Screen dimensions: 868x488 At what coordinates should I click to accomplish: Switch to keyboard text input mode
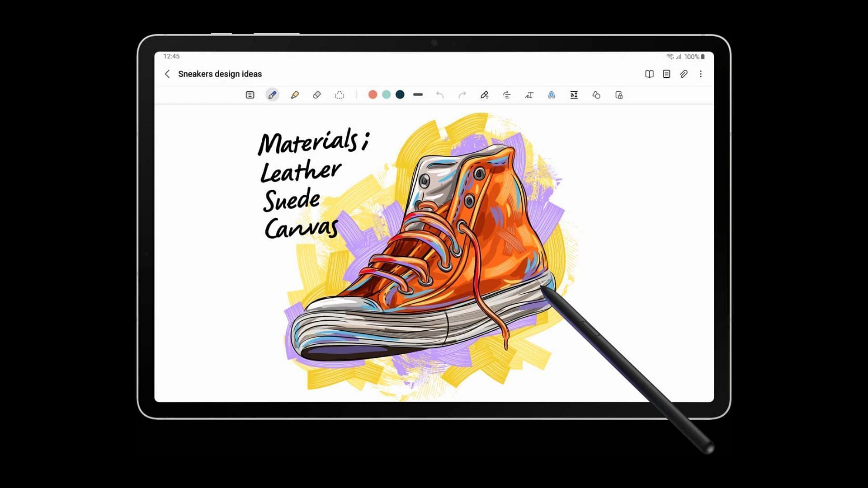pos(250,95)
